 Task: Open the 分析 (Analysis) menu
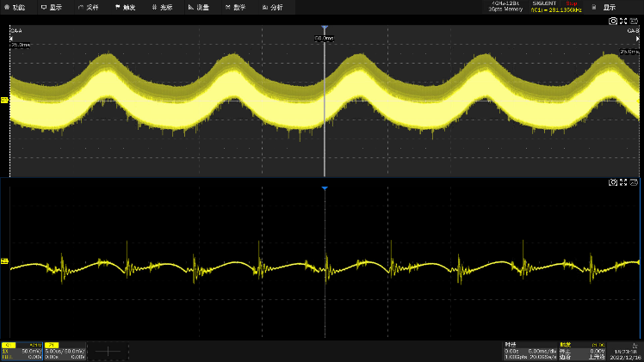tap(272, 7)
